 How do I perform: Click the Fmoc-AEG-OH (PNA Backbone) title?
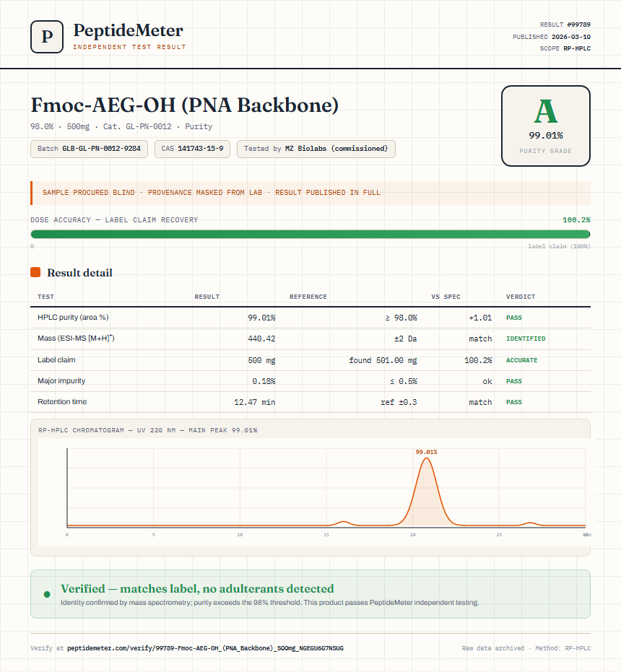[184, 105]
